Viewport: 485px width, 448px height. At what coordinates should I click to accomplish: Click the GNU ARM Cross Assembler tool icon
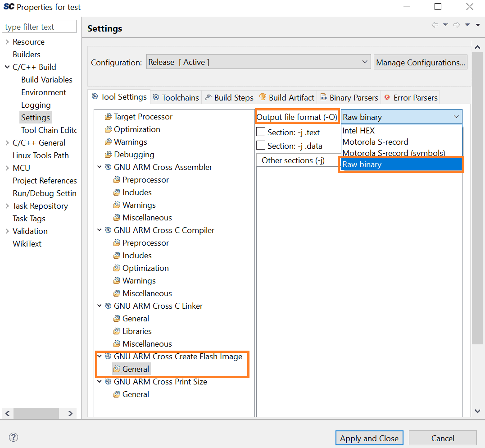pyautogui.click(x=108, y=167)
